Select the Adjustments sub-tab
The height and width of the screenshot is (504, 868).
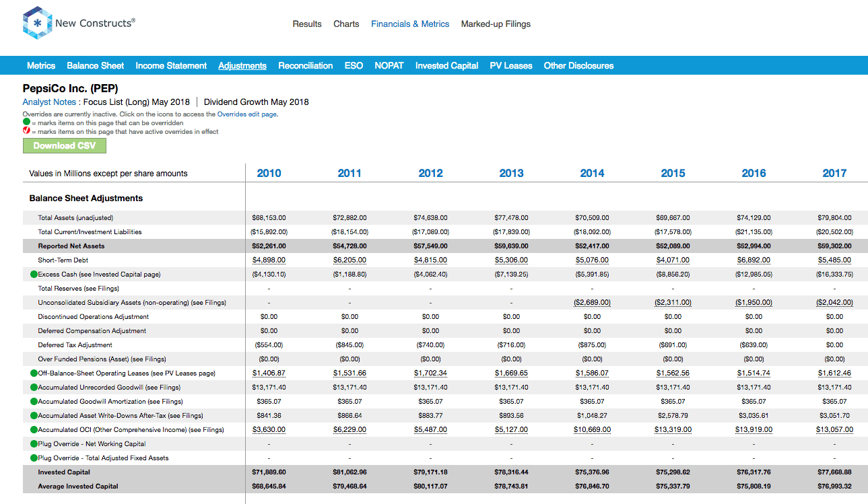tap(242, 66)
